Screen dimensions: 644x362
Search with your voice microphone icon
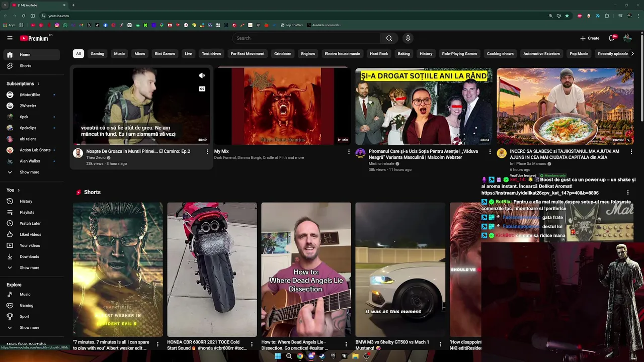[x=408, y=38]
